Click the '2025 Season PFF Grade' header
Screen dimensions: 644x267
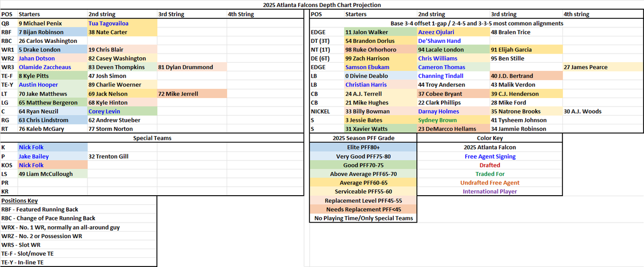[x=363, y=138]
